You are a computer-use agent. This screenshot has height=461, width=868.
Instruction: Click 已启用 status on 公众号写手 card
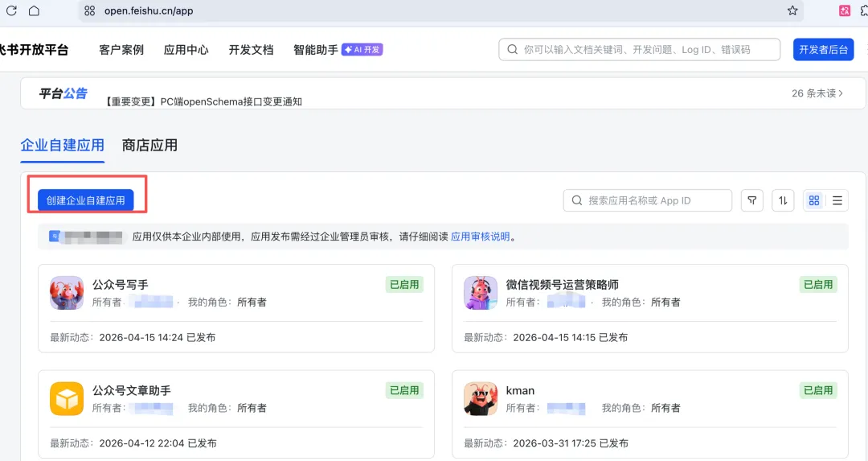pos(404,284)
